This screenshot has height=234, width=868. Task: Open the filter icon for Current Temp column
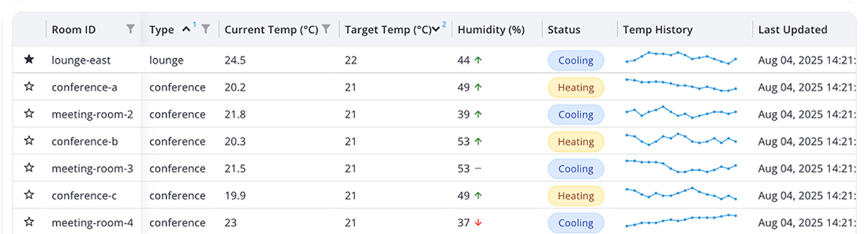coord(326,29)
